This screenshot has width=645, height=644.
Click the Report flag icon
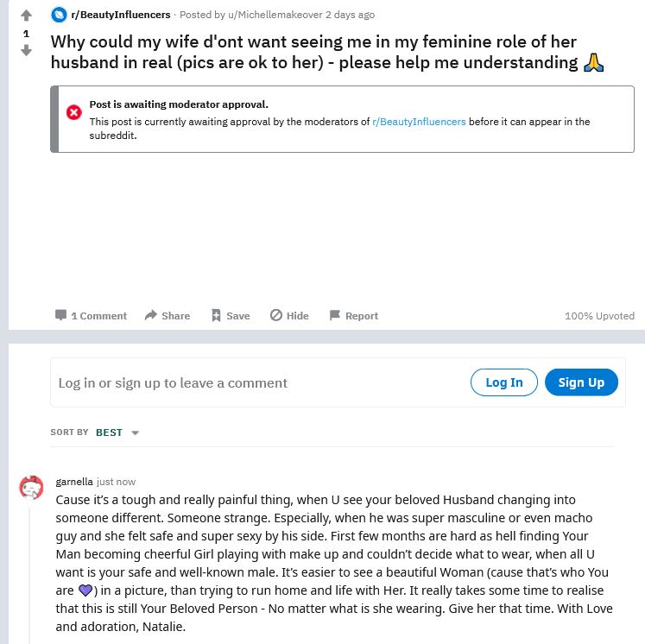[335, 315]
